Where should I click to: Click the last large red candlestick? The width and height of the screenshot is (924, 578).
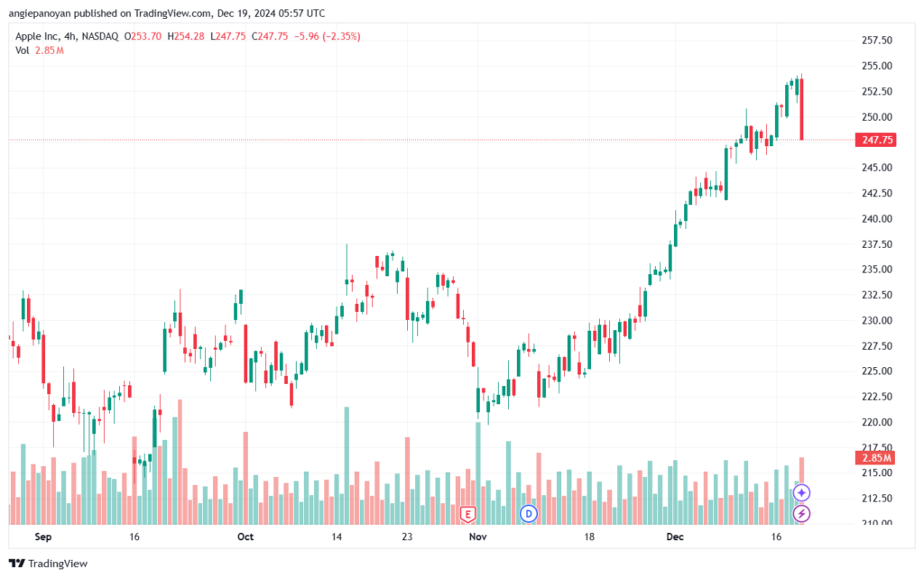802,109
